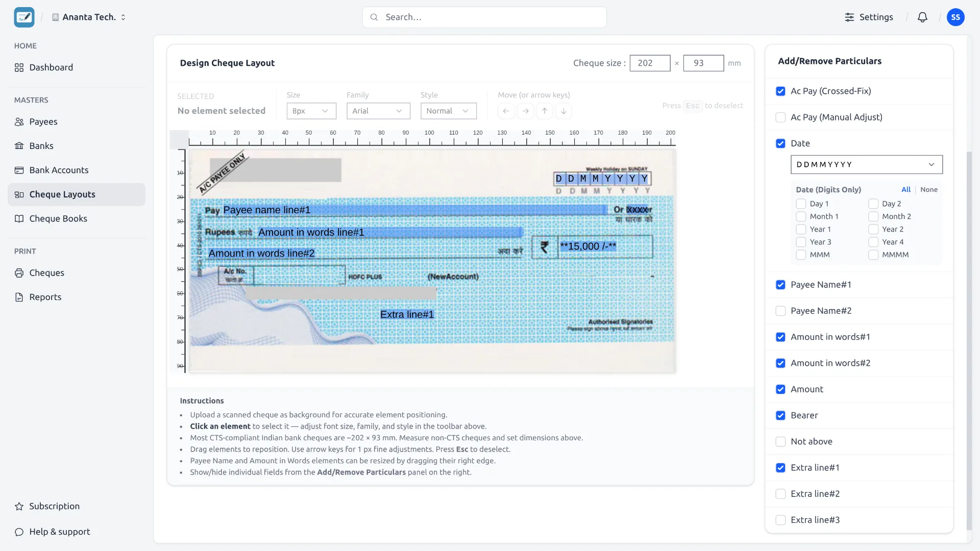Edit the cheque width field 202
Viewport: 980px width, 551px height.
(650, 63)
